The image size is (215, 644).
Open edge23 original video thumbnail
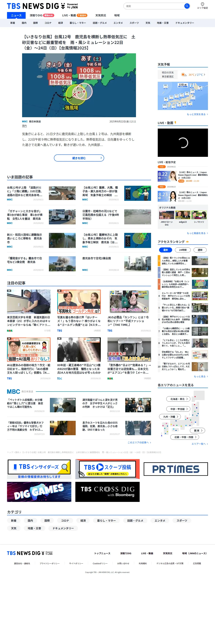point(183,215)
